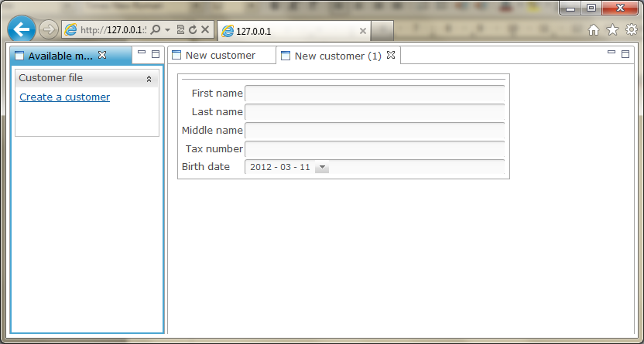Open Favorites star icon
The width and height of the screenshot is (644, 344).
point(612,29)
